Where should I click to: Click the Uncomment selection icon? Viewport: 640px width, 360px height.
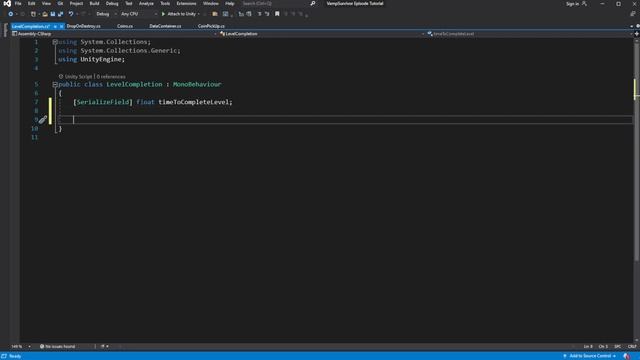(x=267, y=14)
